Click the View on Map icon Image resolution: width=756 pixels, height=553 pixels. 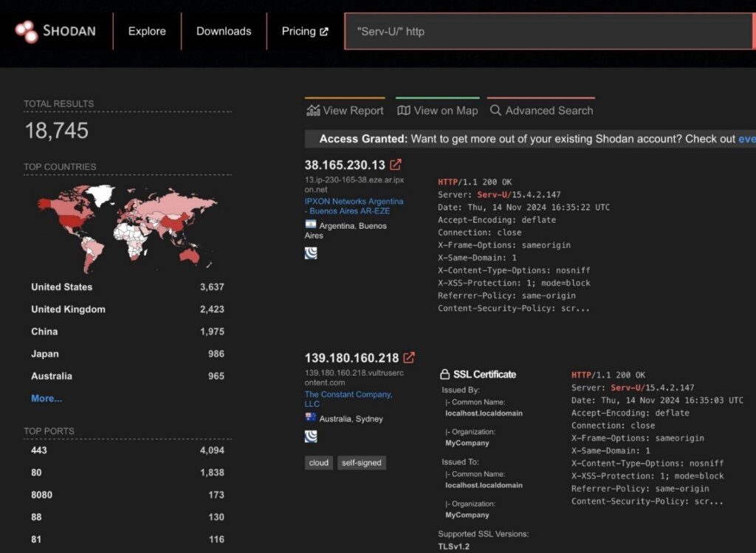coord(404,111)
